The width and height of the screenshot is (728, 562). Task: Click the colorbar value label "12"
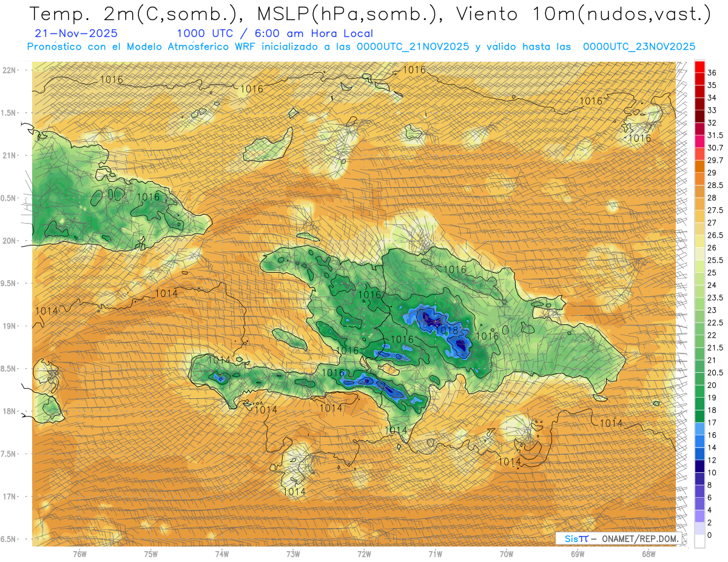pyautogui.click(x=712, y=460)
